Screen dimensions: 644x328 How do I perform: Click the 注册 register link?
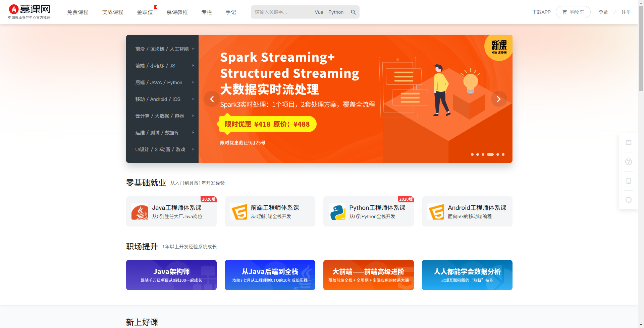pyautogui.click(x=626, y=12)
